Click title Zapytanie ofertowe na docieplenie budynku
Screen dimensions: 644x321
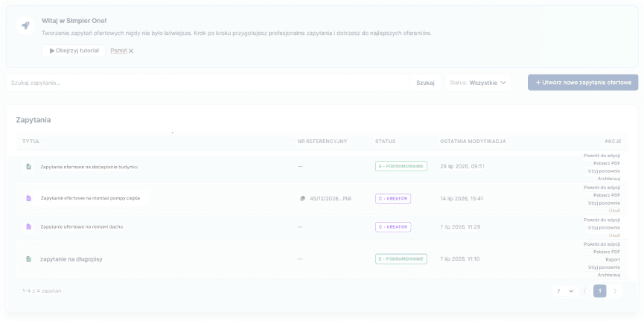point(89,167)
